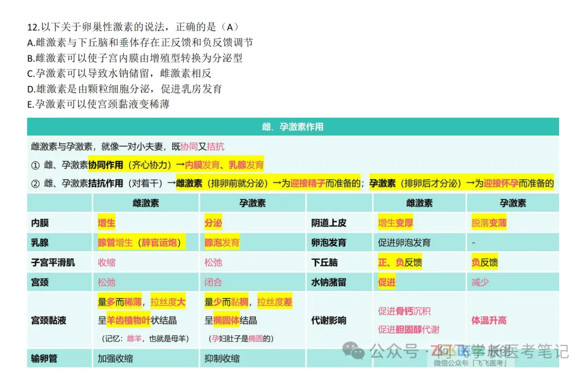
Task: Click the 代谢影响 row label
Action: 328,320
